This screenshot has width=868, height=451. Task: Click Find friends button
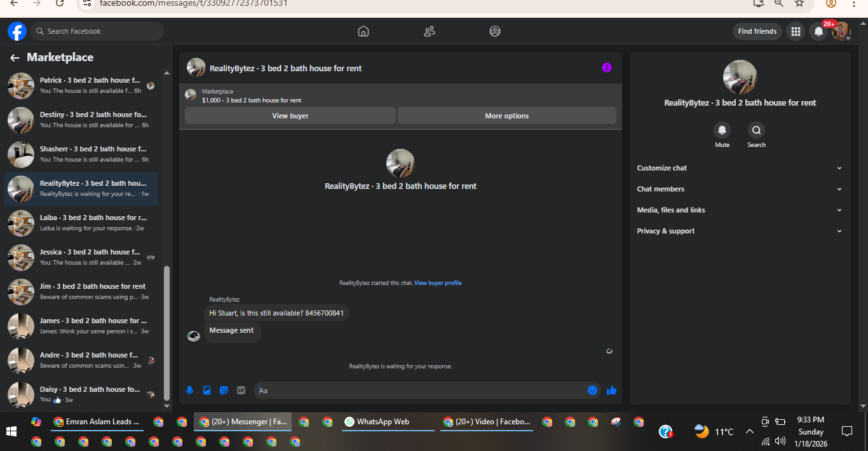(x=757, y=31)
